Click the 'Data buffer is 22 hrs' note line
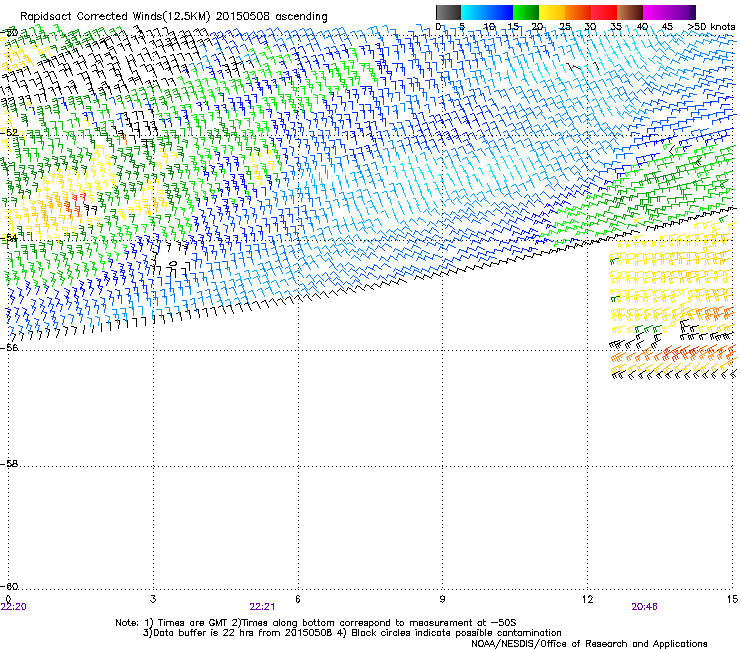 pos(352,633)
